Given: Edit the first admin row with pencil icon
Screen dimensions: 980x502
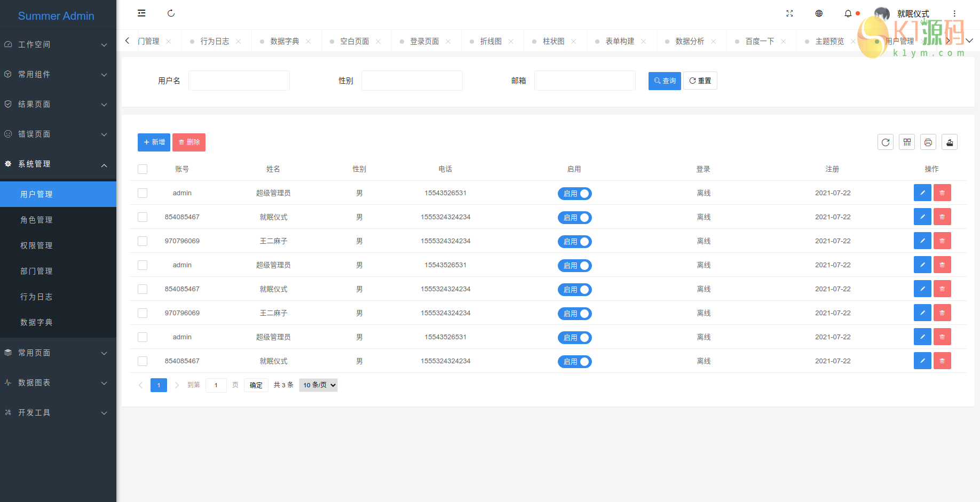Looking at the screenshot, I should (922, 193).
